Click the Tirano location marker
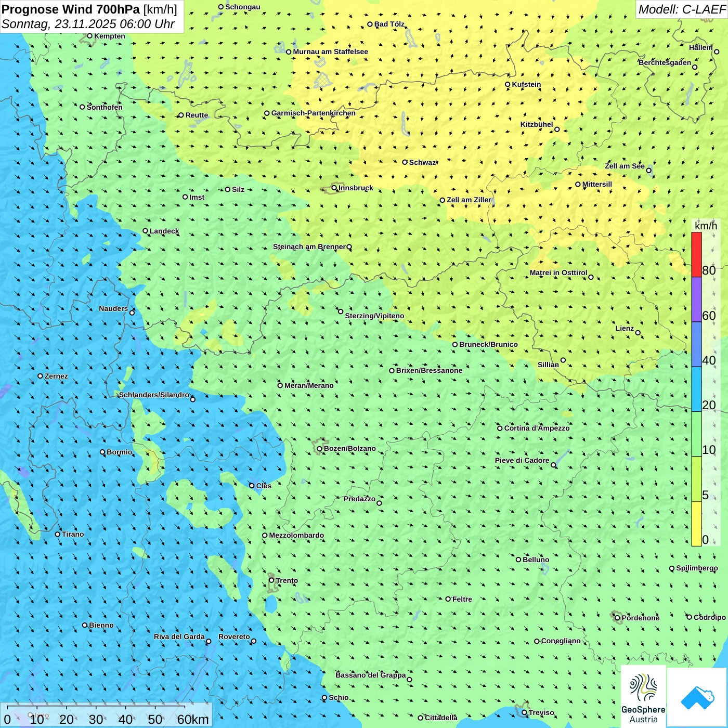This screenshot has width=728, height=728. click(x=58, y=534)
